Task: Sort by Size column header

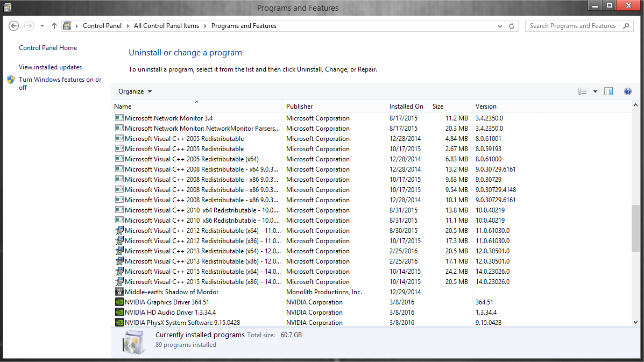Action: pos(450,107)
